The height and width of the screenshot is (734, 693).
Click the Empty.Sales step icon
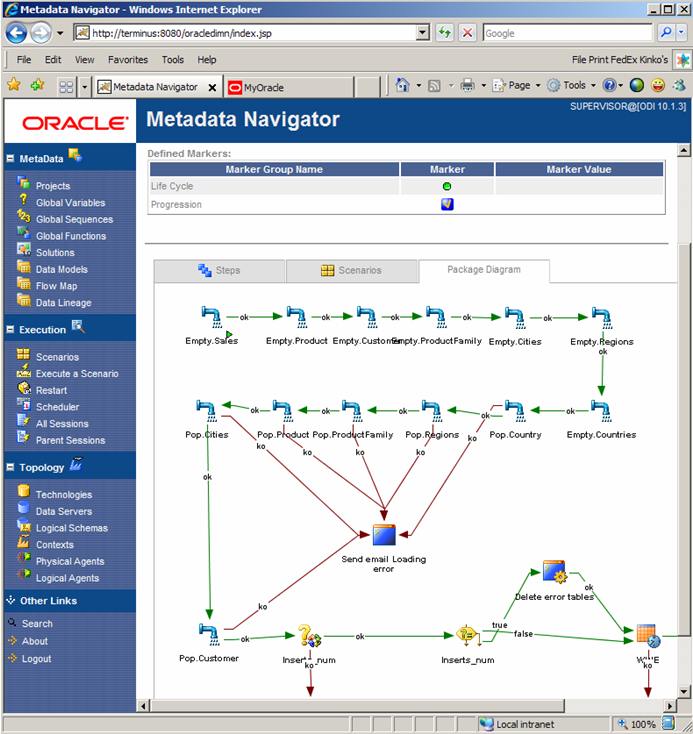(211, 317)
